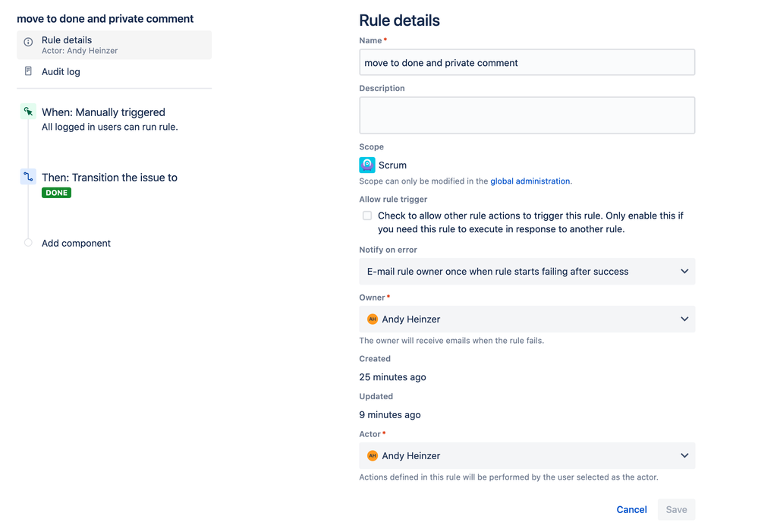Viewport: 758px width, 532px height.
Task: Expand the Owner dropdown chevron
Action: point(684,320)
